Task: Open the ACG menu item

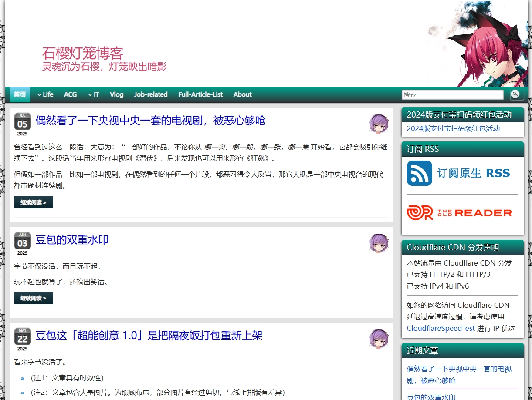Action: pos(70,94)
